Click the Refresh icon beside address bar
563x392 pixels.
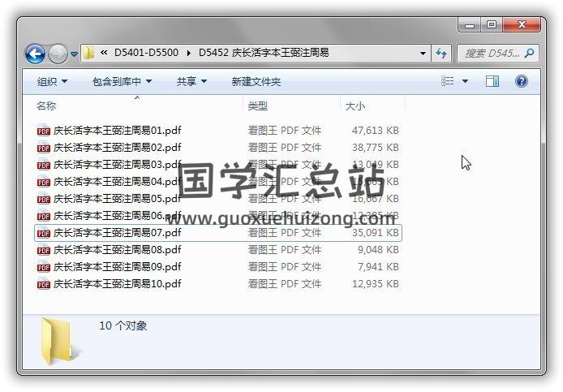tap(441, 54)
